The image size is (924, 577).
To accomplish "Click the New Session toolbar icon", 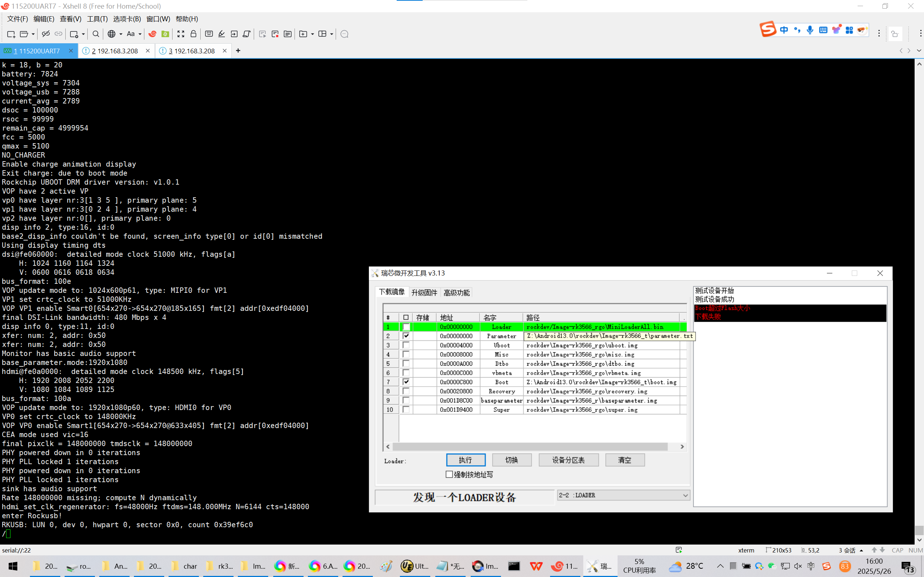I will 11,34.
